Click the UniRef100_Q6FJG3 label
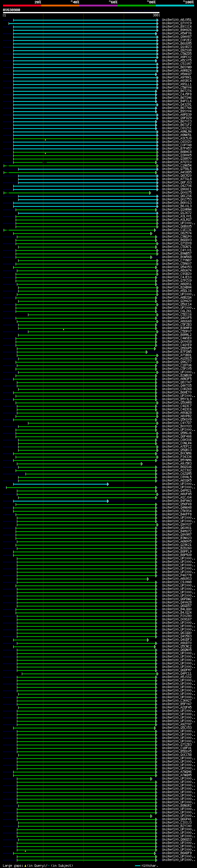The height and width of the screenshot is (868, 197). click(x=176, y=182)
